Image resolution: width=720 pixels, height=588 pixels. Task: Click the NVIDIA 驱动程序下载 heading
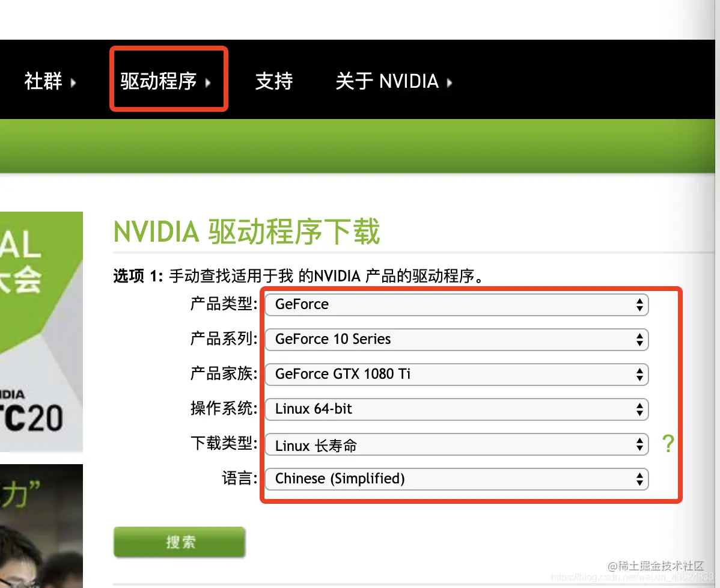(x=246, y=231)
